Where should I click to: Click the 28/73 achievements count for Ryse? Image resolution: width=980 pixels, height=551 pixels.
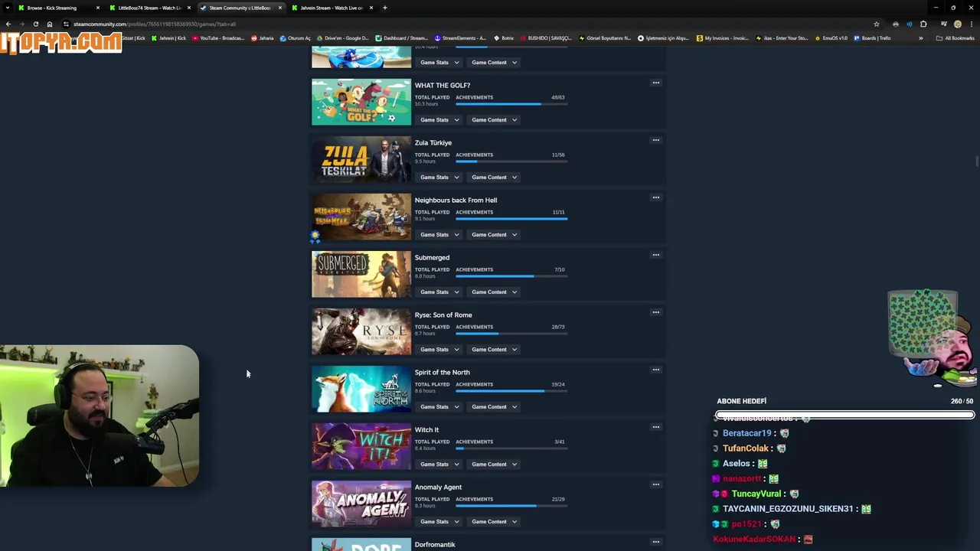coord(558,327)
